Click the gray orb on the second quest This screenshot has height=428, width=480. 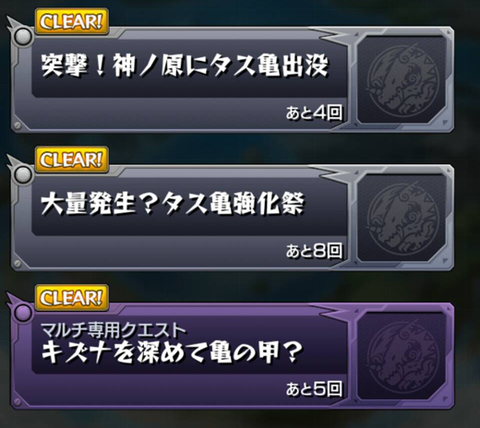pos(23,174)
